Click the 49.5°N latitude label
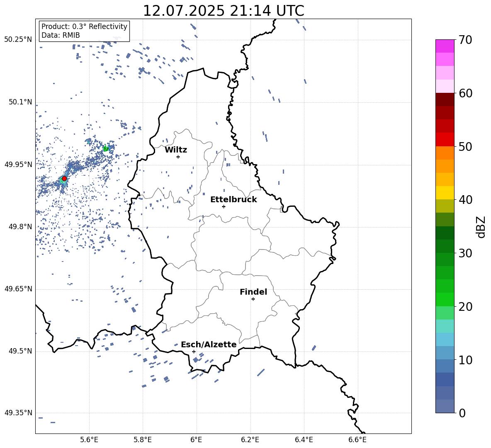This screenshot has height=448, width=491. coord(20,351)
